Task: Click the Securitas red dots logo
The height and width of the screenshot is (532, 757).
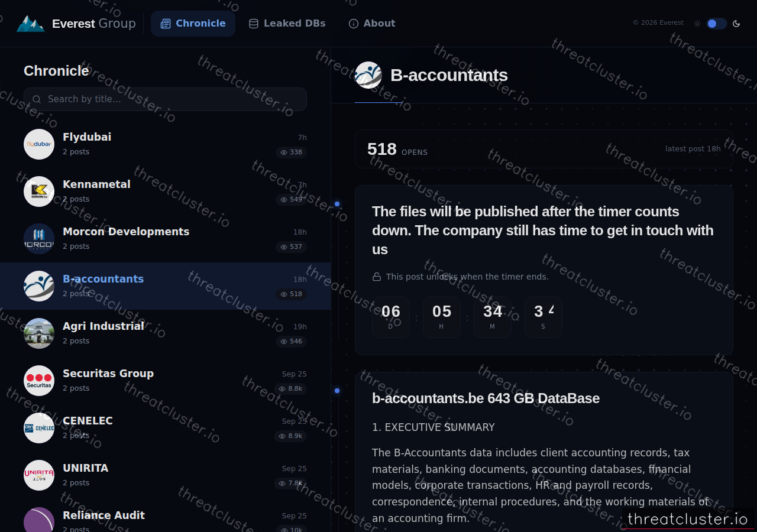Action: pyautogui.click(x=39, y=381)
